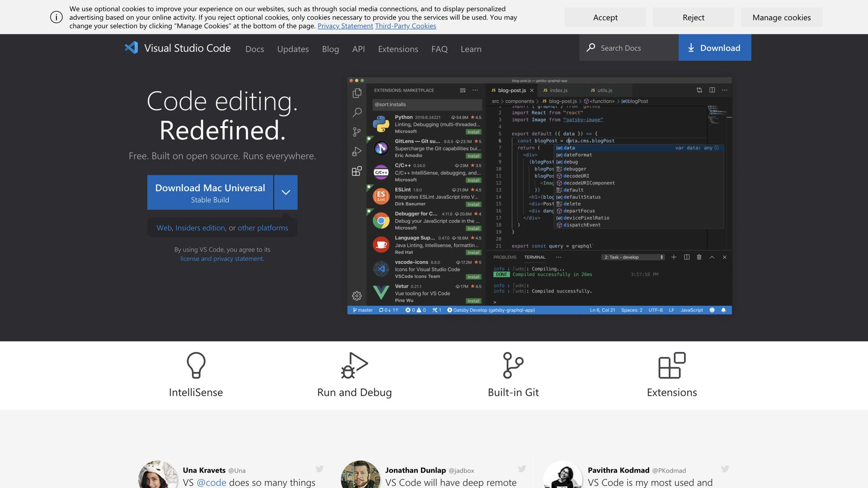The width and height of the screenshot is (868, 488).
Task: Install the Python extension
Action: point(473,131)
